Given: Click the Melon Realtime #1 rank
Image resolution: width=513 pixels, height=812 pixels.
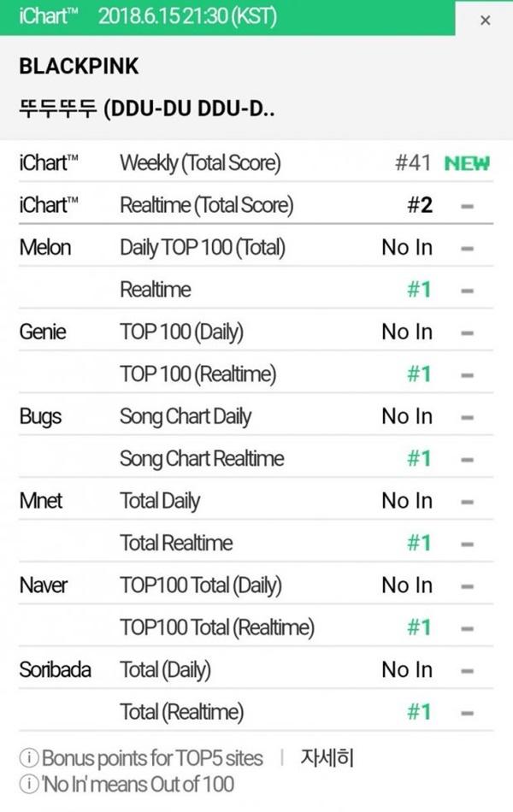Looking at the screenshot, I should [x=419, y=290].
